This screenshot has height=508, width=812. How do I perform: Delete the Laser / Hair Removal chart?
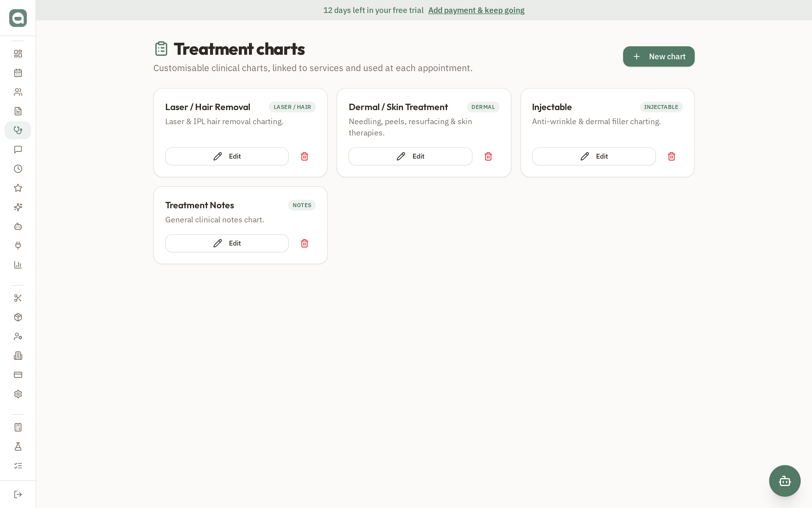point(304,156)
